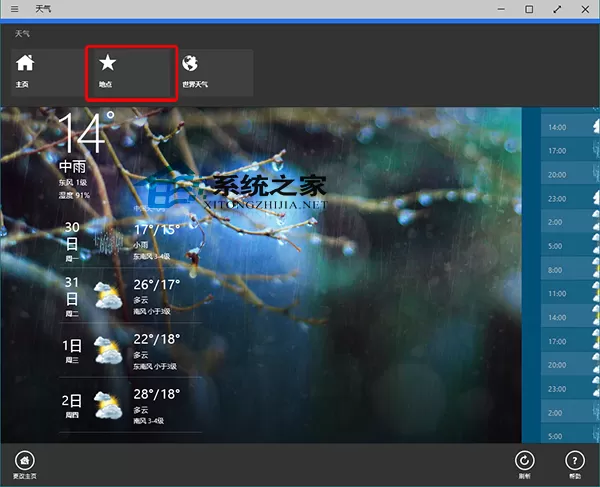
Task: Open the 世界天气 globe tile
Action: (x=215, y=73)
